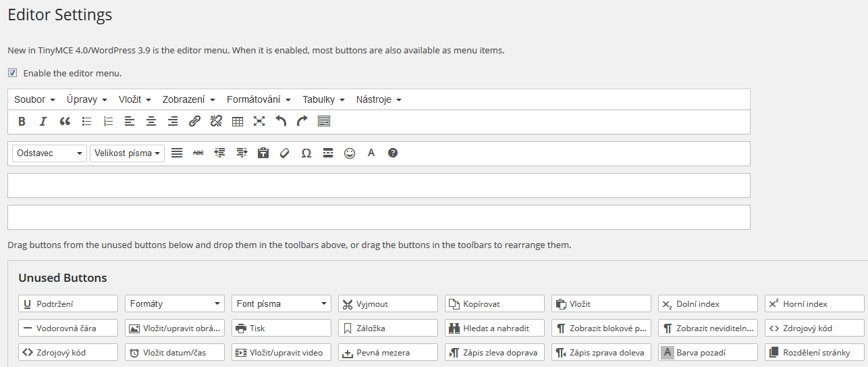Open the Vložit menu in the editor menu bar

[x=135, y=99]
